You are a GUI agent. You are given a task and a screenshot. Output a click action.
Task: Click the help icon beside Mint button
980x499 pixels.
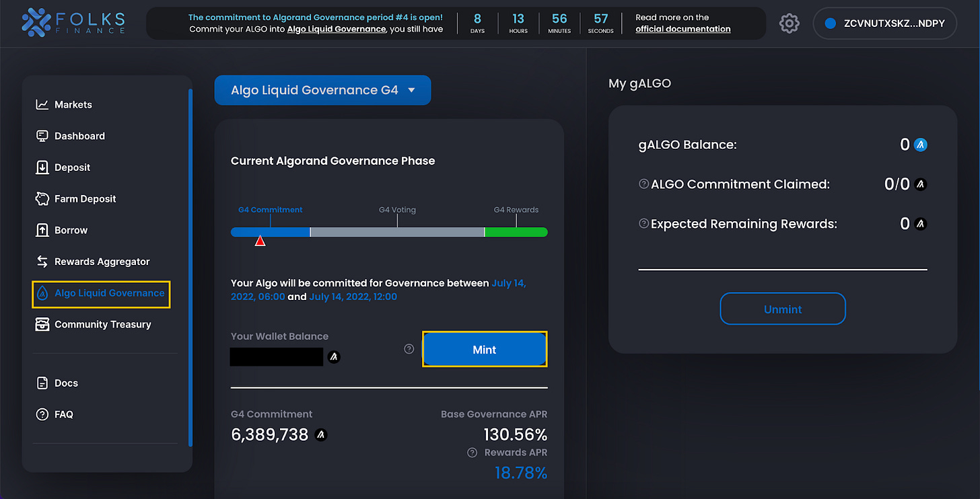tap(409, 349)
